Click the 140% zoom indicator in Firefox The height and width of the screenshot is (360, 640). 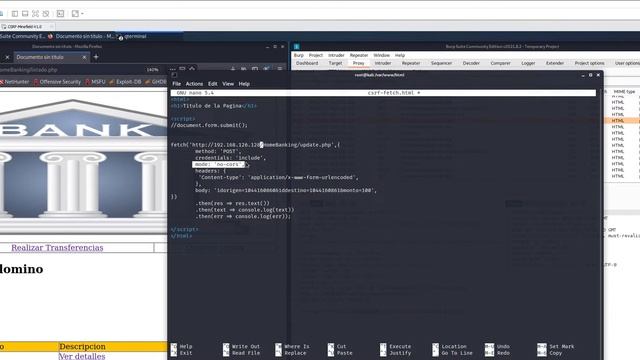pyautogui.click(x=153, y=70)
